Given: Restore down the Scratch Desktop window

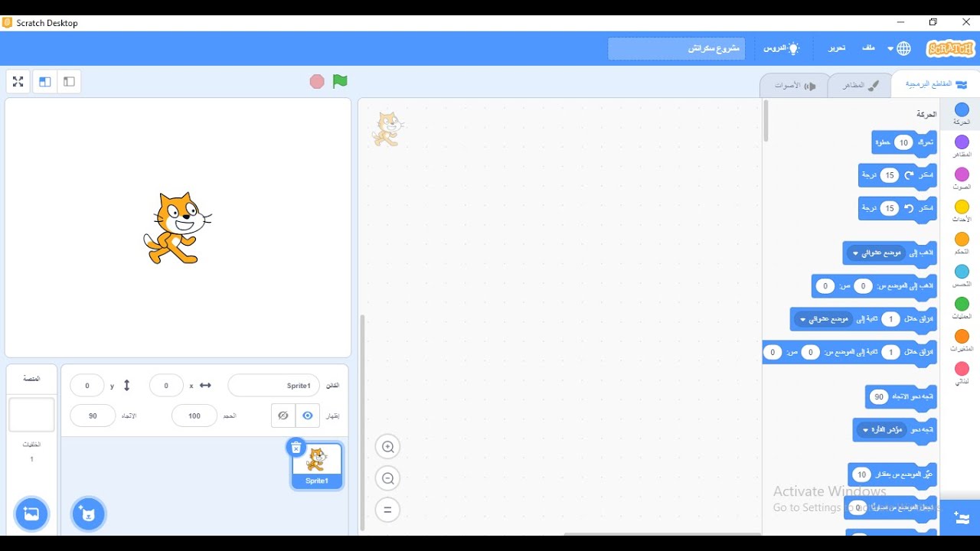Looking at the screenshot, I should coord(933,22).
